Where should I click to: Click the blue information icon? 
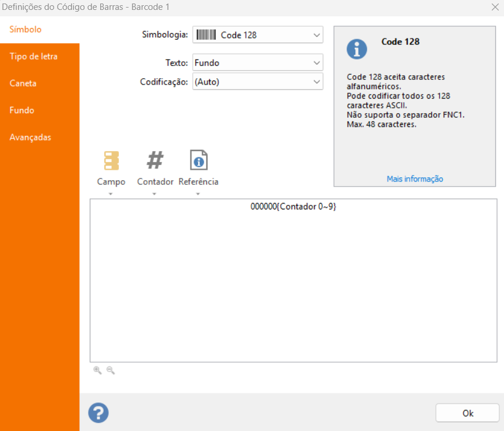(357, 49)
